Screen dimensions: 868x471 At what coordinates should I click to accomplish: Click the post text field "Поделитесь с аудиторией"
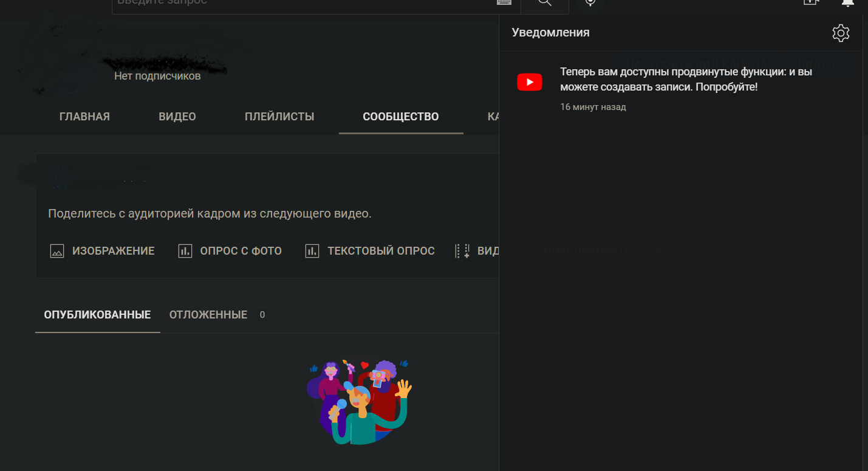coord(210,214)
